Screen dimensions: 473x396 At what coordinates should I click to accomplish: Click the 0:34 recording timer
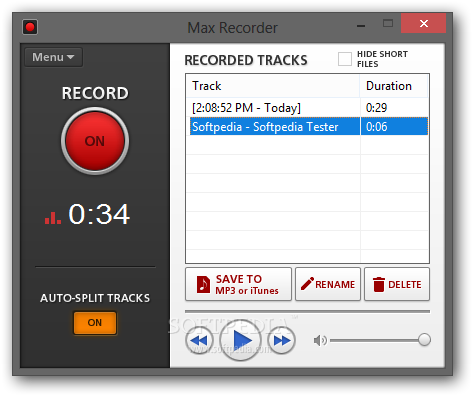[x=99, y=214]
